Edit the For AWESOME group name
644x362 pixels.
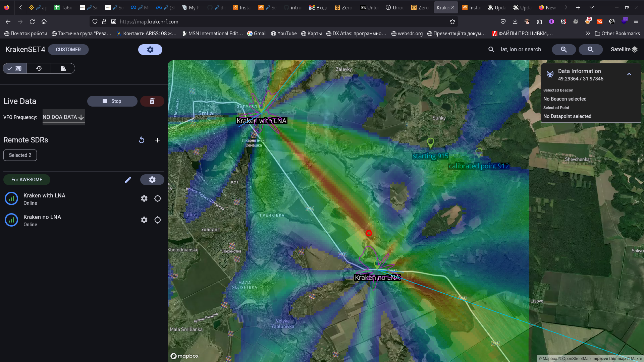click(128, 180)
